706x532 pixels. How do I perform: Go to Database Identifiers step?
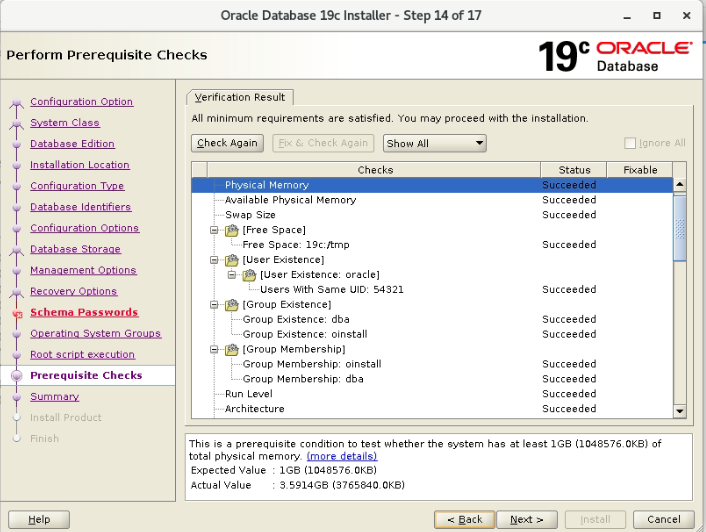[x=81, y=207]
